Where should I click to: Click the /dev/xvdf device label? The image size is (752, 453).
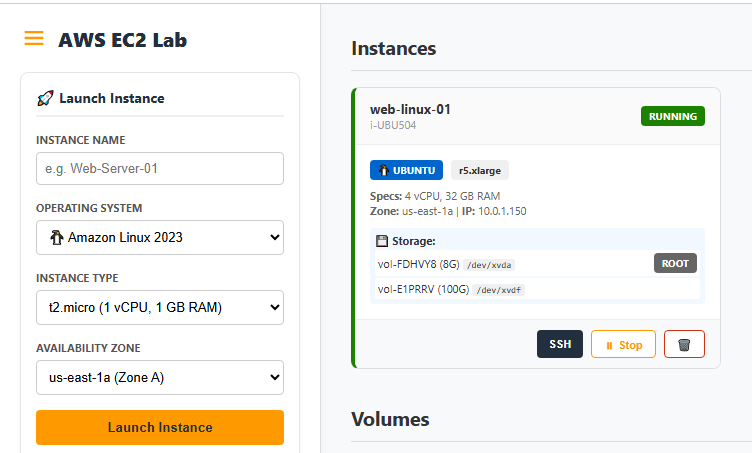[x=498, y=290]
